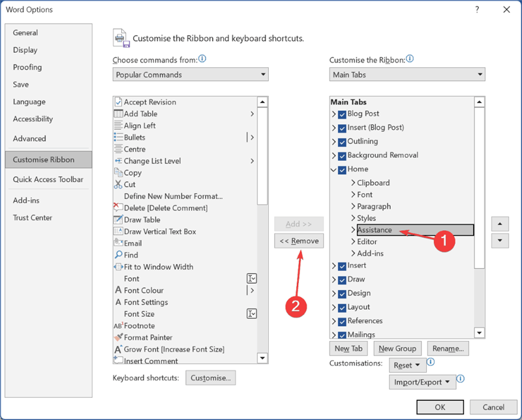Move selected item up with arrow button
Viewport: 522px width, 420px height.
point(500,224)
